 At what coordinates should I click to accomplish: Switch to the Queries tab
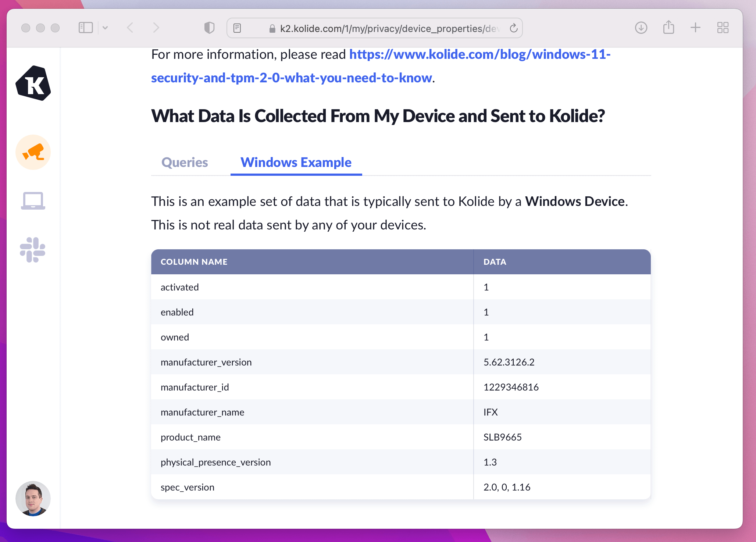pos(185,163)
